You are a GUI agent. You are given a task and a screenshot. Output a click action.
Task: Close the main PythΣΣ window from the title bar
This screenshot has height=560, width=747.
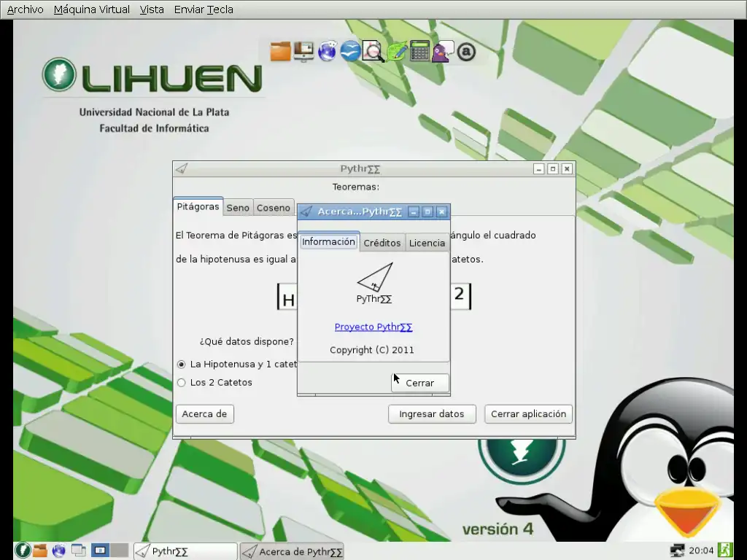(567, 169)
